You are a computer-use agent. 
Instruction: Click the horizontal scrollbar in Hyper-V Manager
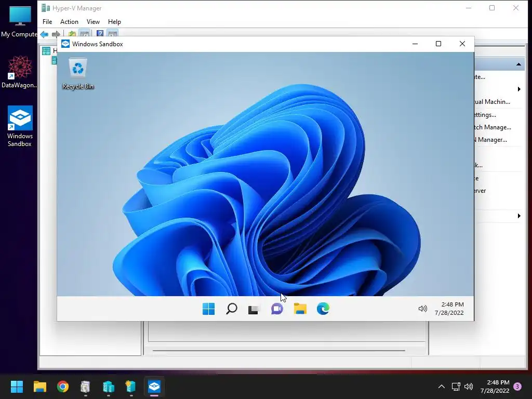[x=278, y=351]
